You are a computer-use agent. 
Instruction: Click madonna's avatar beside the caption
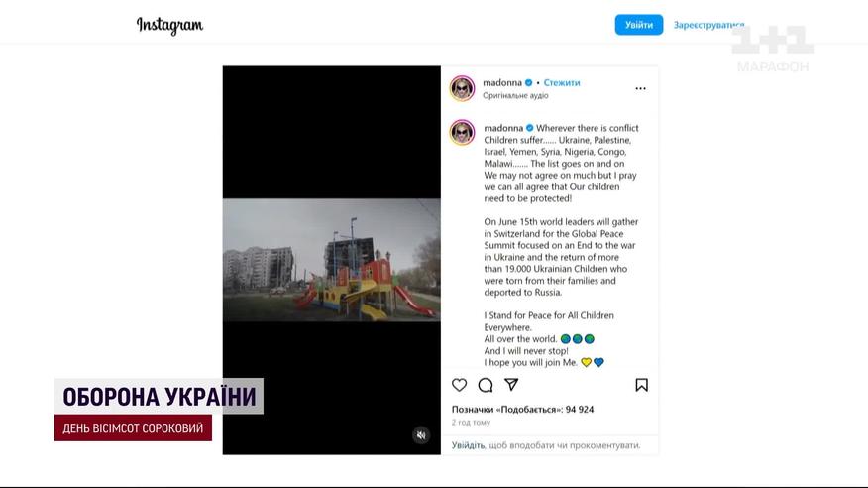point(462,133)
